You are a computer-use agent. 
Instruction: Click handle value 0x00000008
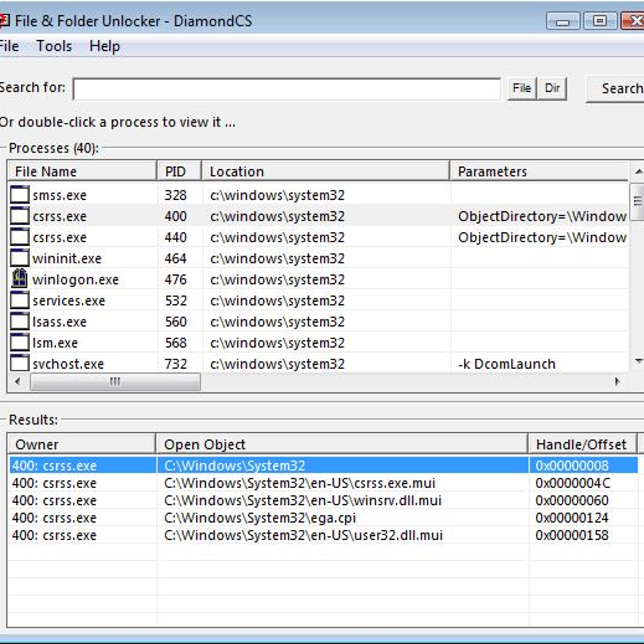click(572, 466)
